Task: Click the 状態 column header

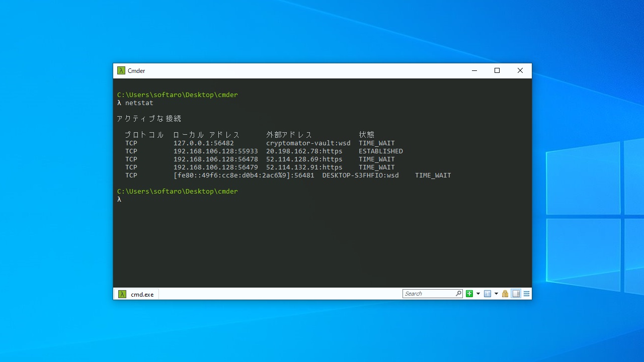Action: (x=367, y=135)
